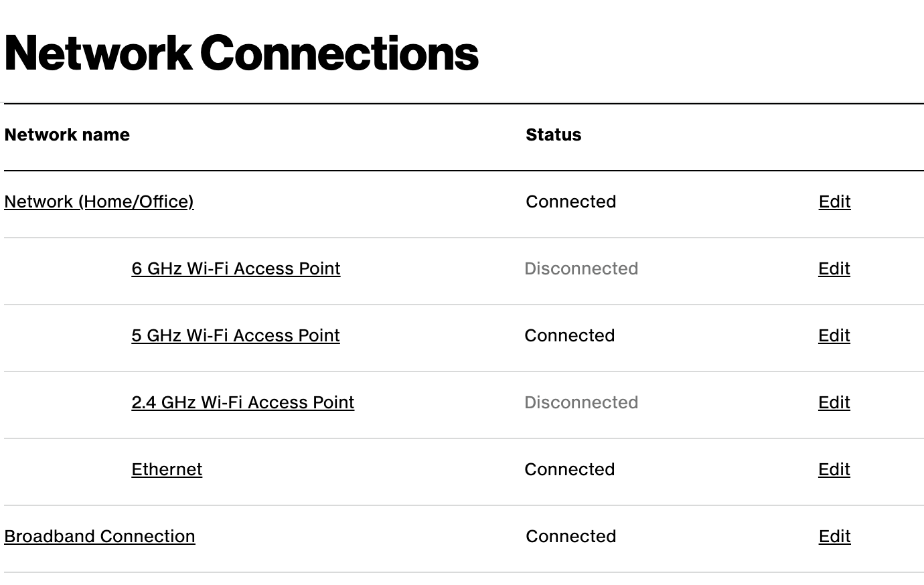Image resolution: width=924 pixels, height=585 pixels.
Task: Click the 6 GHz Disconnected status text
Action: [x=581, y=268]
